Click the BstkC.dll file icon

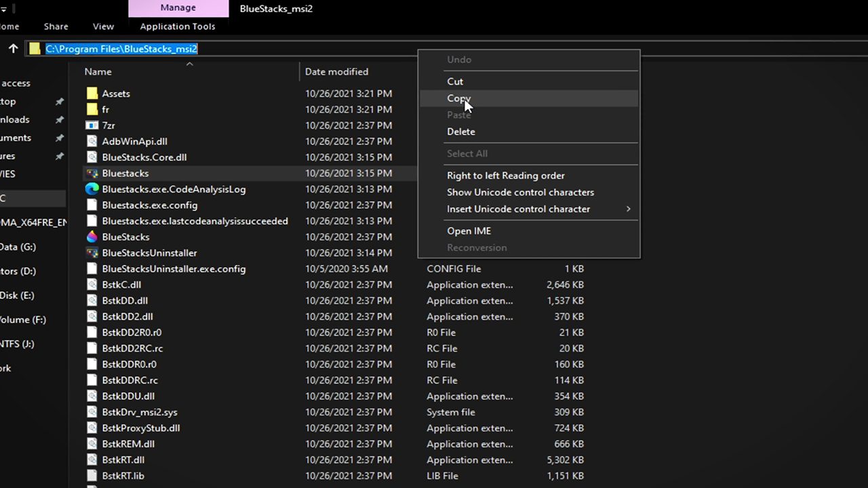pos(92,285)
